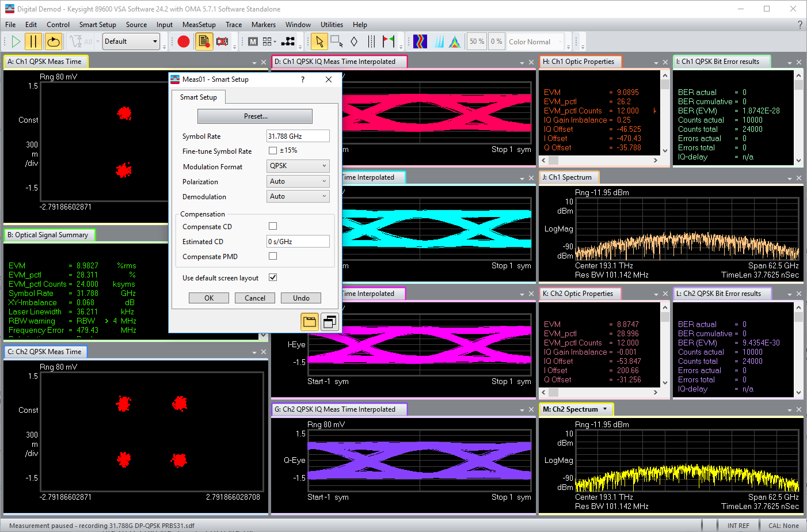Screen dimensions: 807x532
Task: Click the Symbol Rate input field
Action: click(298, 136)
